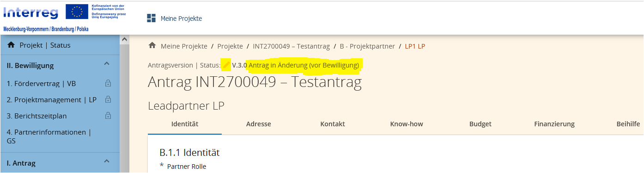
Task: Click the lock icon next to Berichtszeitplan
Action: [x=108, y=116]
